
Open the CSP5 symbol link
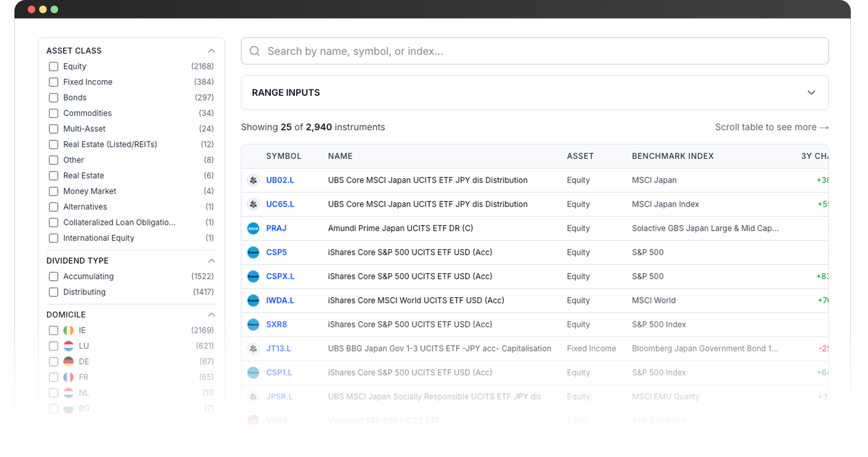pyautogui.click(x=276, y=253)
